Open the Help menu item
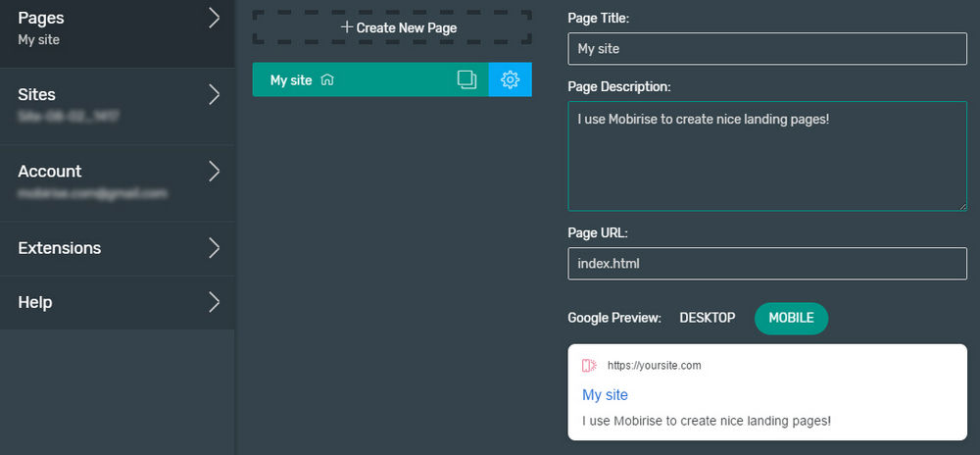 [x=35, y=302]
